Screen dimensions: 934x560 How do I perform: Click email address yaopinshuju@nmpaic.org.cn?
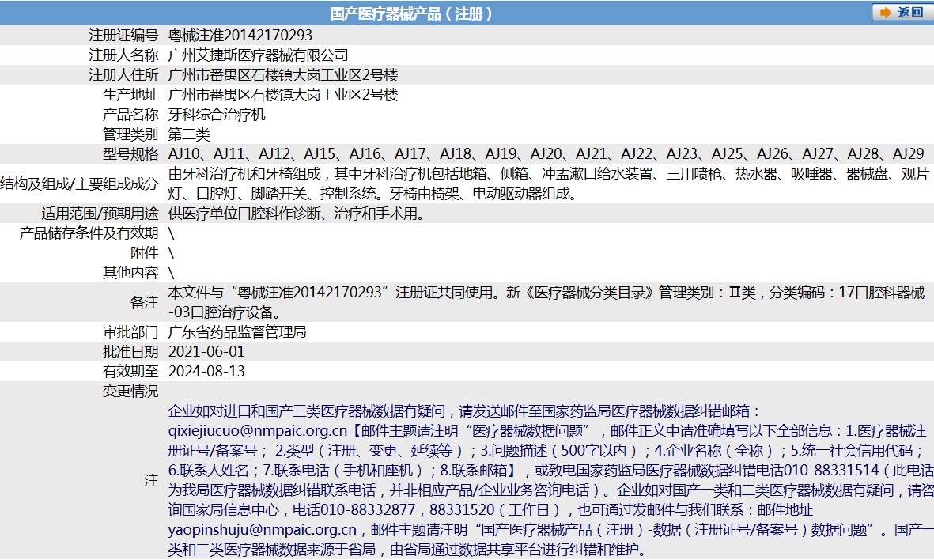click(262, 530)
